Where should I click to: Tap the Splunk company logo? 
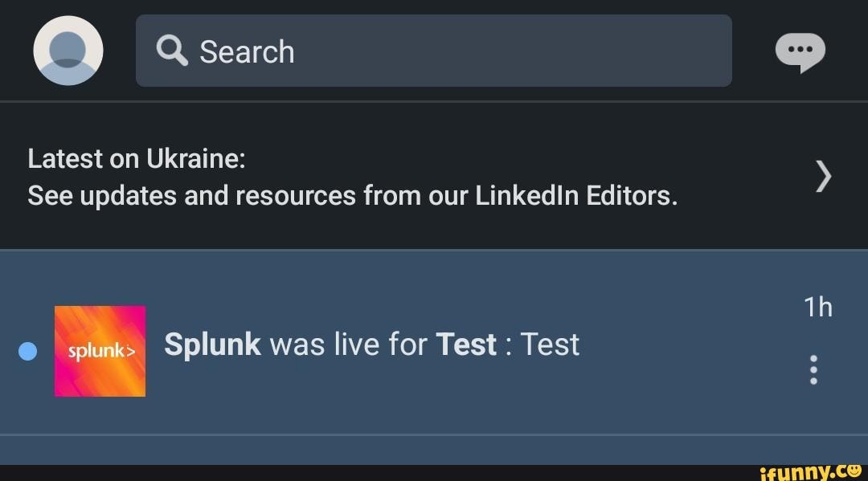tap(100, 351)
